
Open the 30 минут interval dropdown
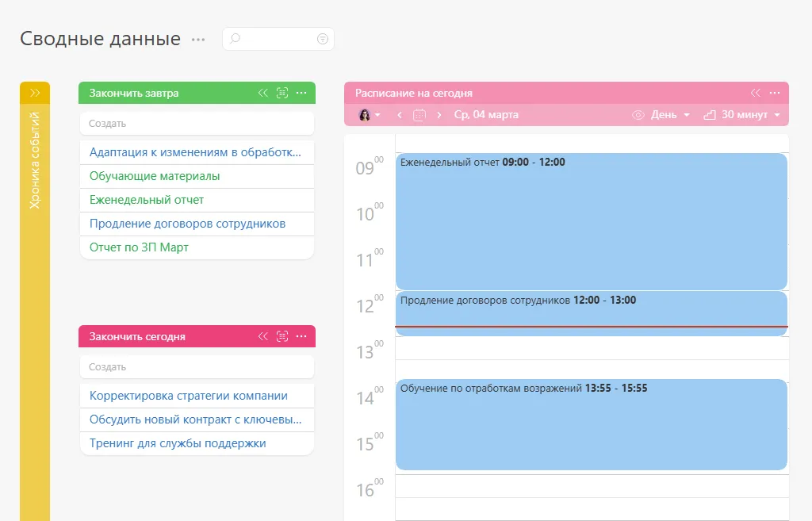coord(743,115)
